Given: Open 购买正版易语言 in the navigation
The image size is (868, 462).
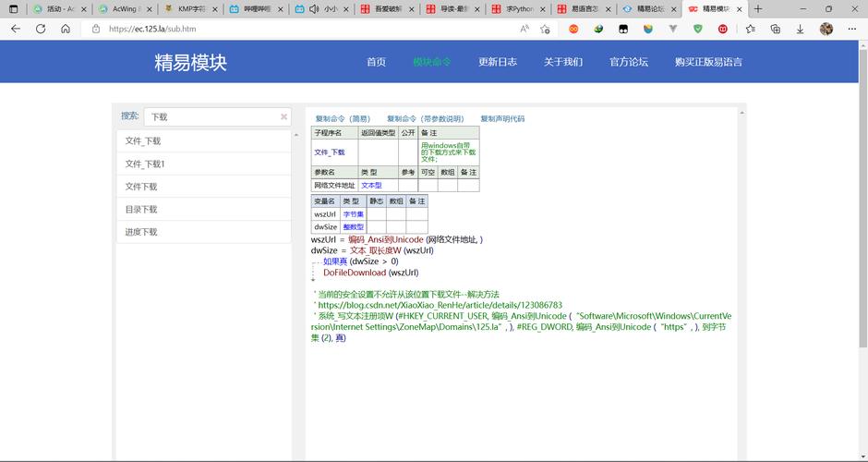Looking at the screenshot, I should [708, 62].
